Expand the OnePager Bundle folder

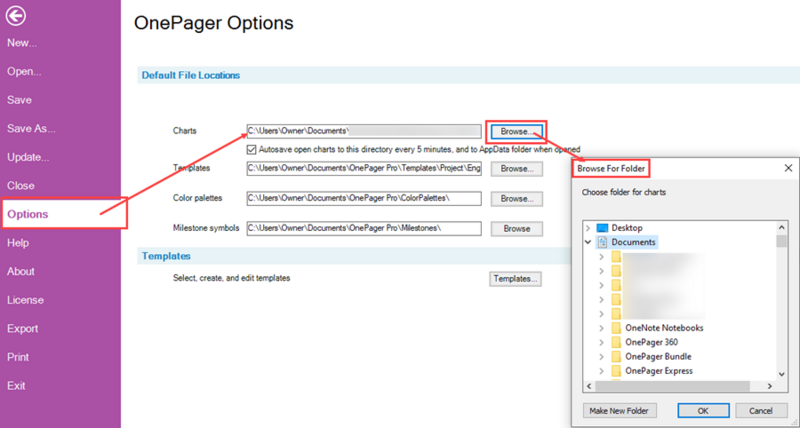click(602, 357)
